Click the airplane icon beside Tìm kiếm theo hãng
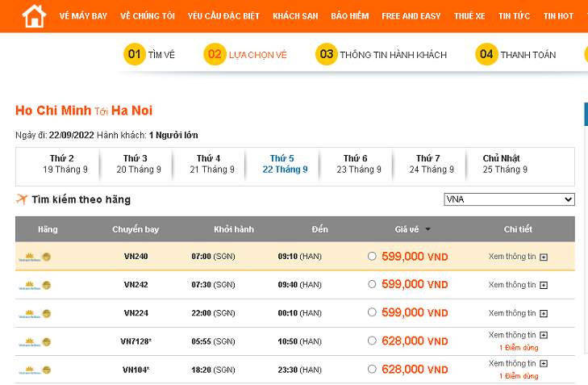Screen dimensions: 588x385 [22, 199]
